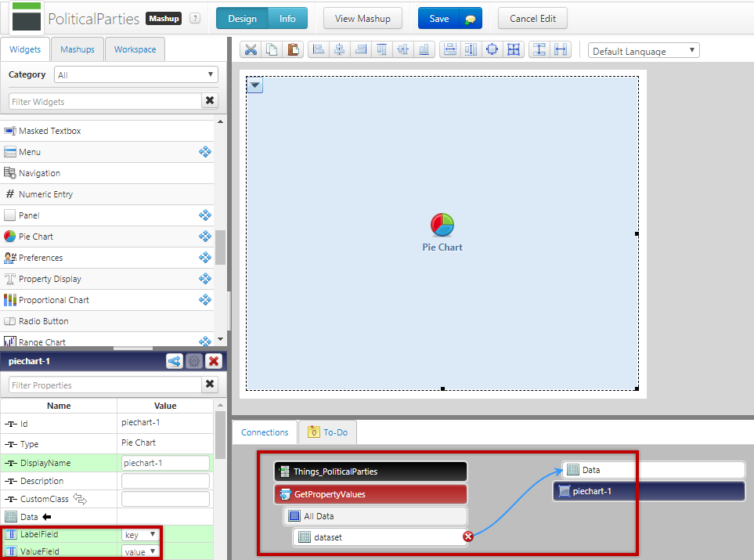Open piechart-1 configuration gear icon
This screenshot has height=560, width=754.
coord(194,361)
